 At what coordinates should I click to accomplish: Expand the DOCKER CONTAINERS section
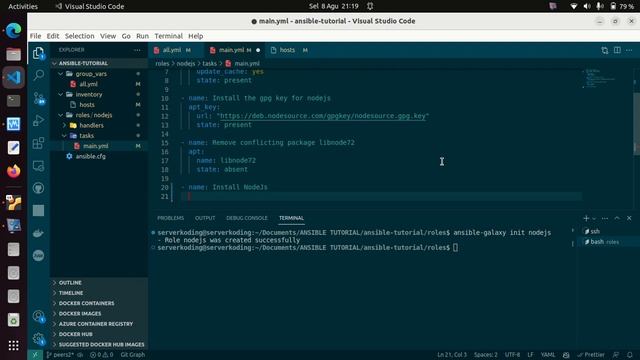[x=99, y=303]
